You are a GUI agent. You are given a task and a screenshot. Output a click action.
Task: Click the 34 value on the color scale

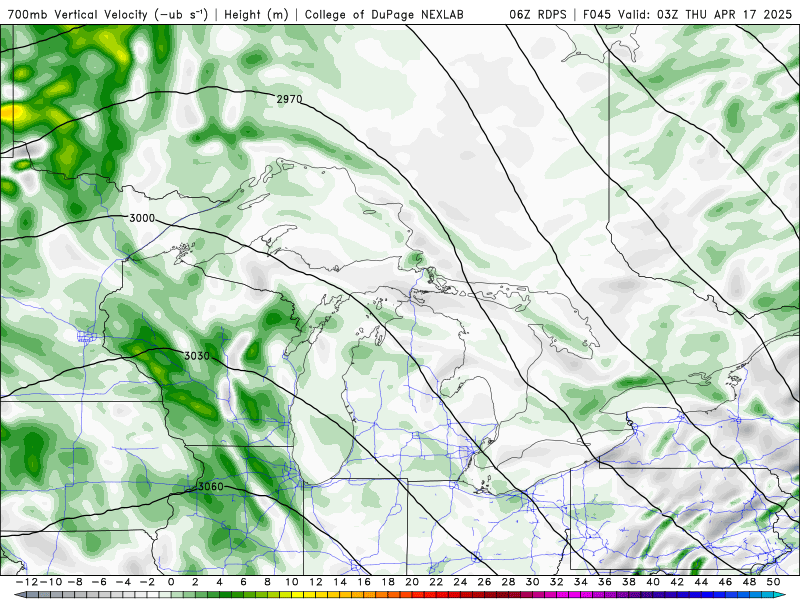click(x=581, y=582)
